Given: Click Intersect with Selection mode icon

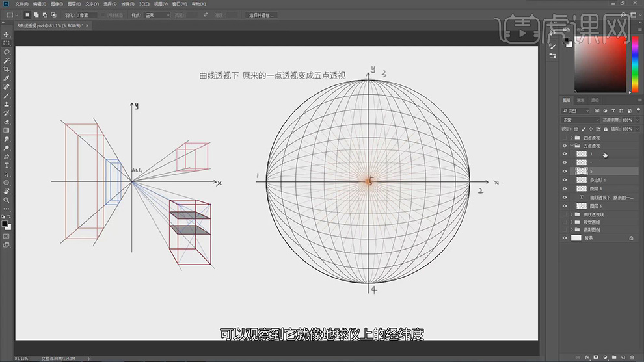Looking at the screenshot, I should tap(53, 15).
